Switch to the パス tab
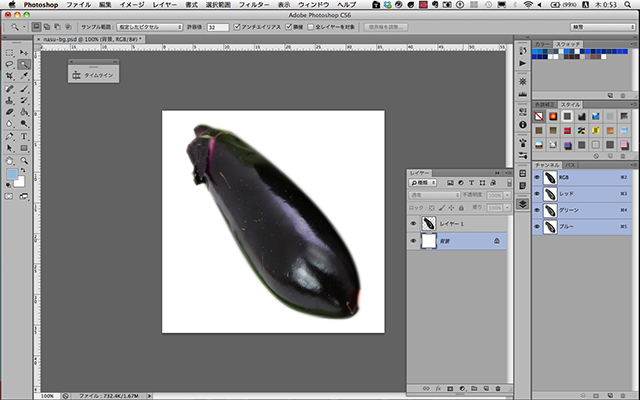The height and width of the screenshot is (400, 640). 571,163
